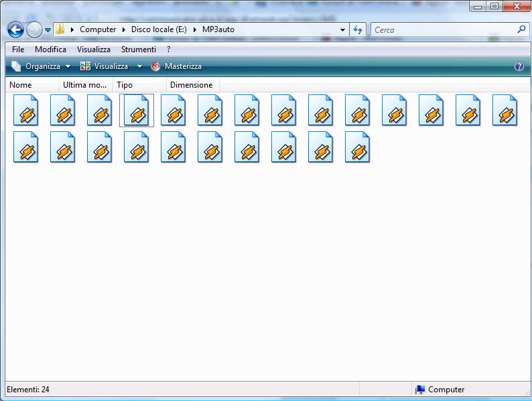Screen dimensions: 532x401
Task: Click the Masterizza burn disc button
Action: click(176, 66)
